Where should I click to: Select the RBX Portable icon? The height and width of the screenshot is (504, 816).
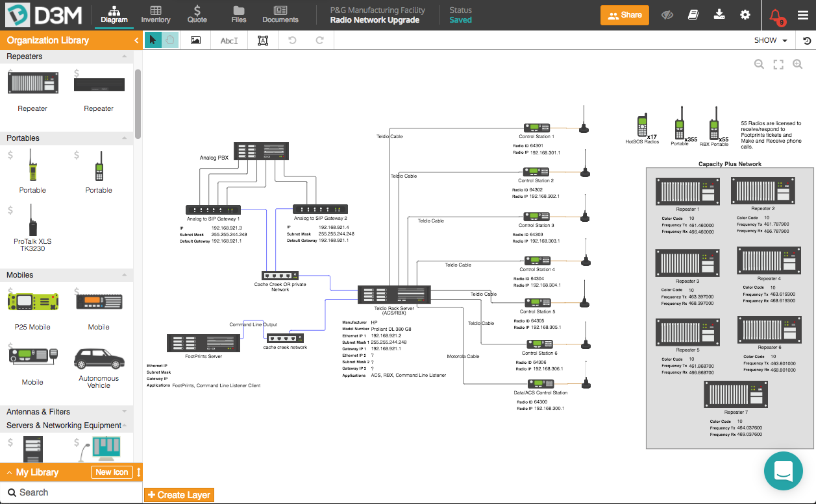[714, 122]
